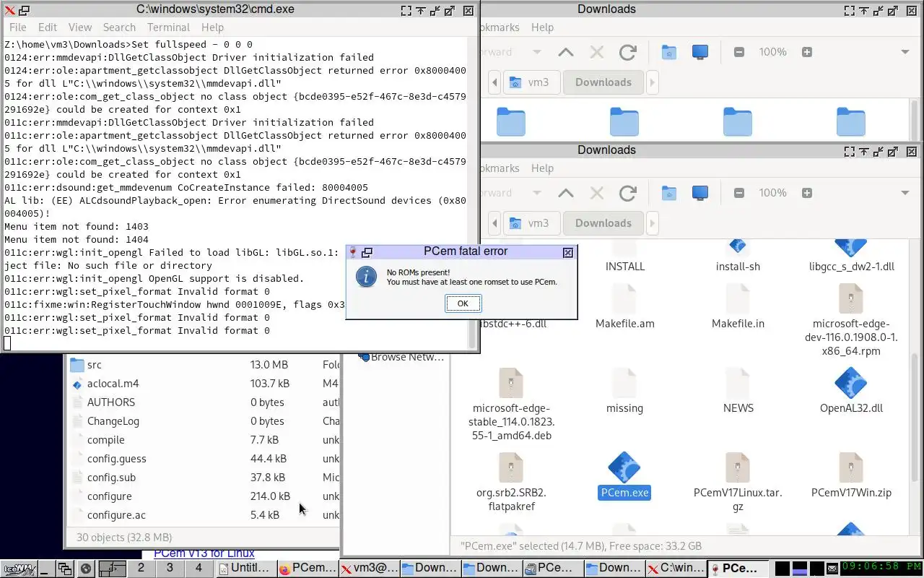Open Forward history dropdown in PCem.exe Downloads window
The image size is (924, 578).
point(536,193)
